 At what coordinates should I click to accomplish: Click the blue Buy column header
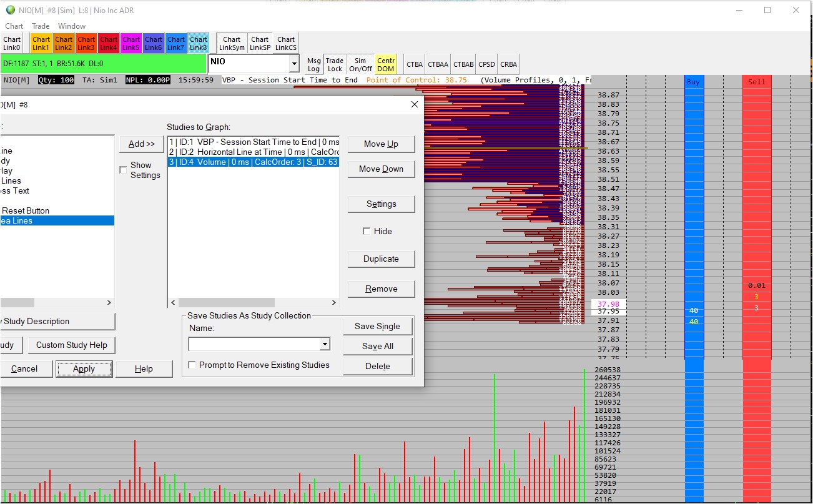point(693,82)
